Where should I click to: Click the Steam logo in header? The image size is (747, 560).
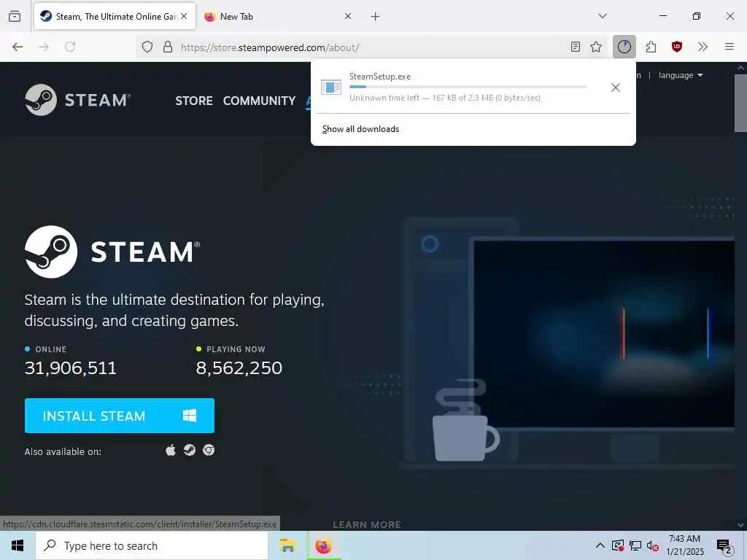(77, 100)
